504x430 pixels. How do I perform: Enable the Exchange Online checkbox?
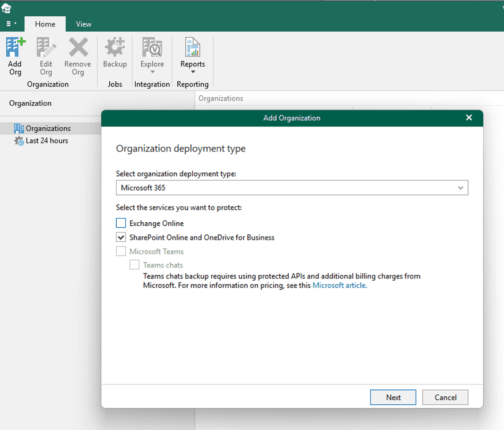point(121,223)
